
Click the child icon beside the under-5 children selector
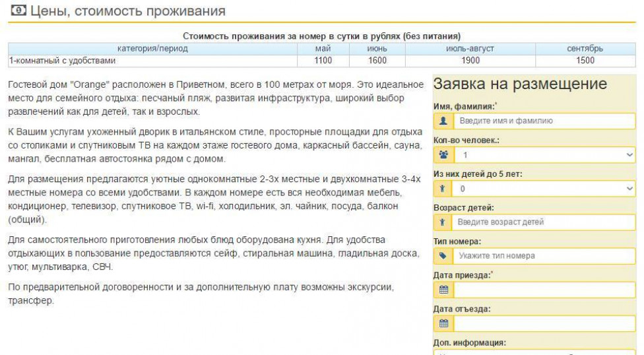[x=443, y=189]
